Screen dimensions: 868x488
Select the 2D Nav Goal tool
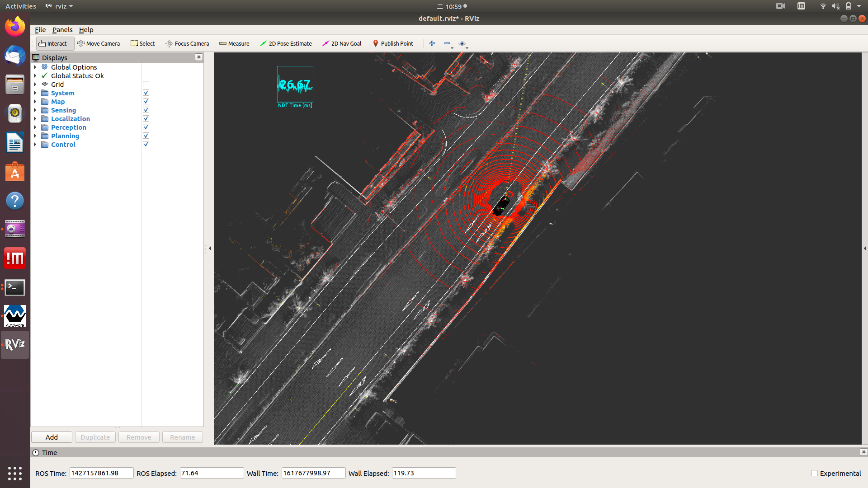pyautogui.click(x=342, y=43)
